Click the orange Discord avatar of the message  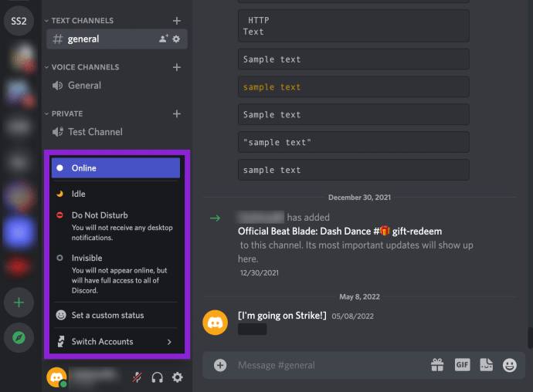pos(216,323)
